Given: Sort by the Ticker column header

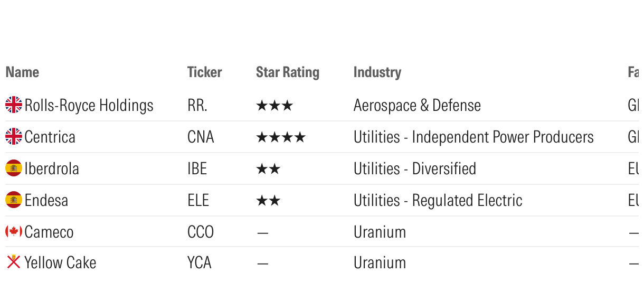Looking at the screenshot, I should click(204, 72).
